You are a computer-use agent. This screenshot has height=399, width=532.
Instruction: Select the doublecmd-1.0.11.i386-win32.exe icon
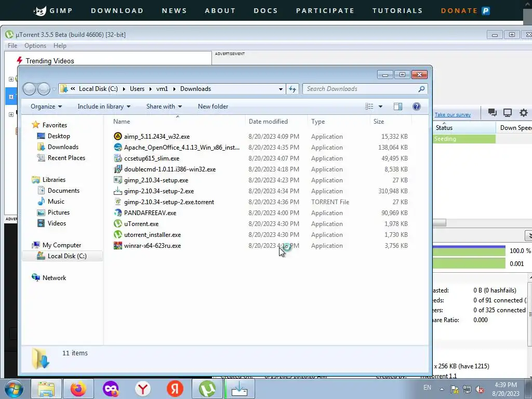pyautogui.click(x=118, y=169)
